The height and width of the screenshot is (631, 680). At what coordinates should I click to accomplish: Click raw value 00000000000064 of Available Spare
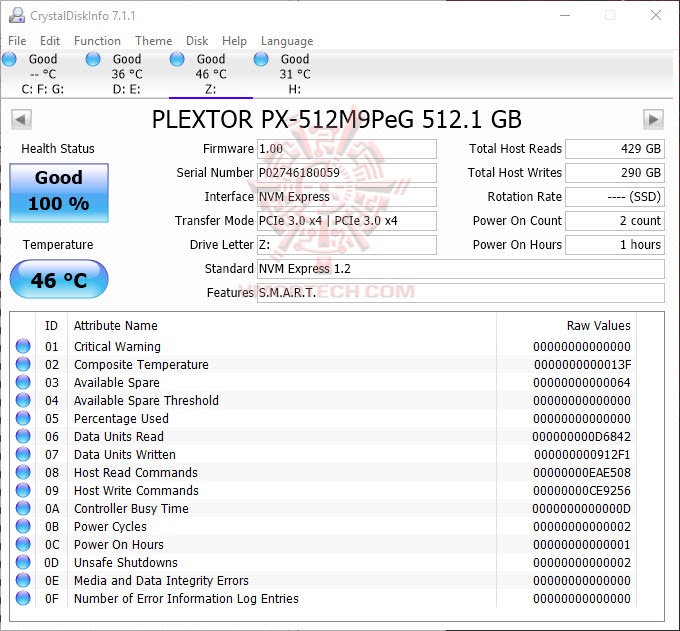(x=582, y=383)
